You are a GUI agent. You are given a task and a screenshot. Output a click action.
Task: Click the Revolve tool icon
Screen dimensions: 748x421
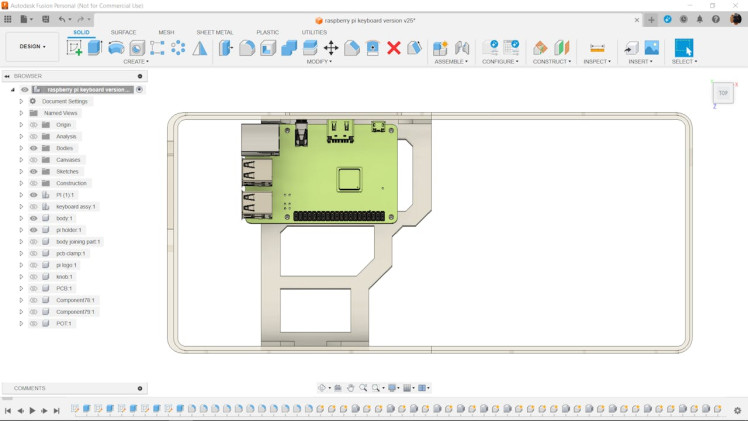[x=116, y=47]
